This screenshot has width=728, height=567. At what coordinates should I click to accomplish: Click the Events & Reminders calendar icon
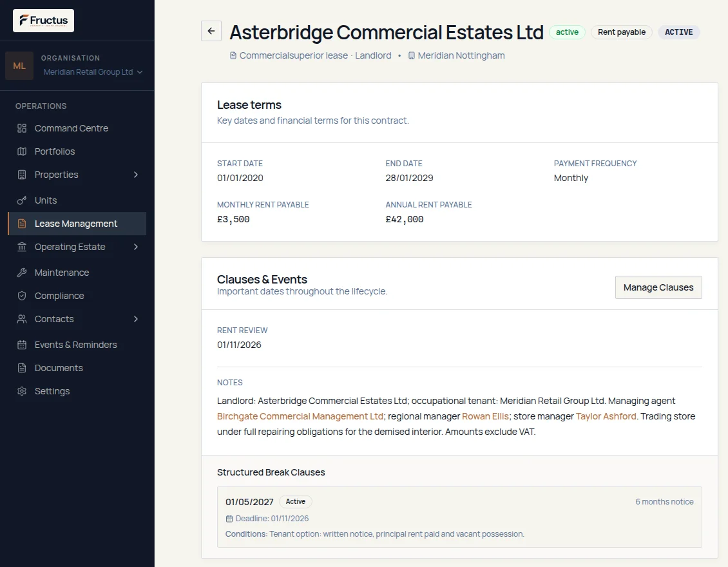(22, 345)
